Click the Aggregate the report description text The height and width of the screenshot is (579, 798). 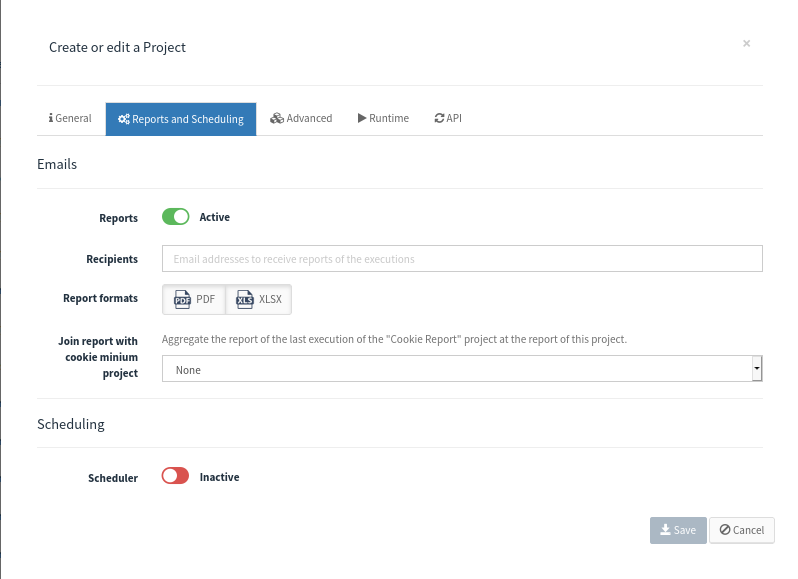tap(394, 339)
